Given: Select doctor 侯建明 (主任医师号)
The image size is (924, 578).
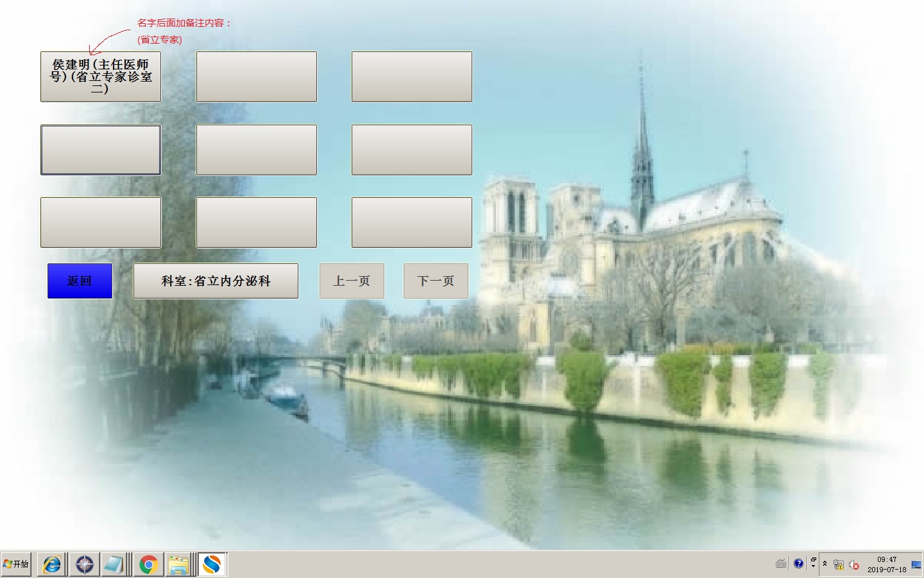Looking at the screenshot, I should [101, 76].
